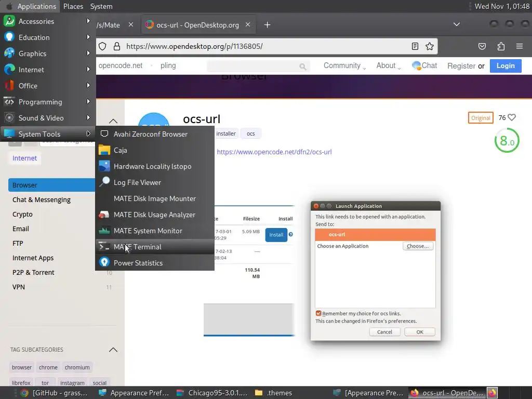Screen dimensions: 532x399
Task: Open the list all tabs dropdown
Action: pos(457,24)
